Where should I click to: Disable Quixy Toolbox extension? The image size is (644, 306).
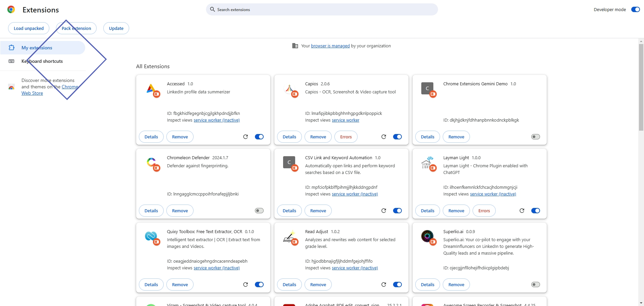pyautogui.click(x=259, y=285)
